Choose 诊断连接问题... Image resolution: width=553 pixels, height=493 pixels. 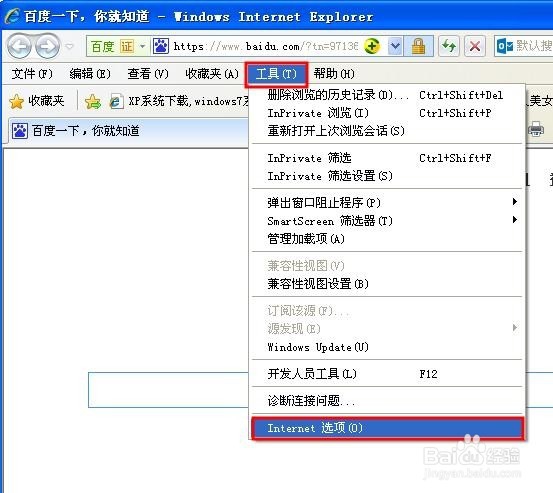(387, 401)
